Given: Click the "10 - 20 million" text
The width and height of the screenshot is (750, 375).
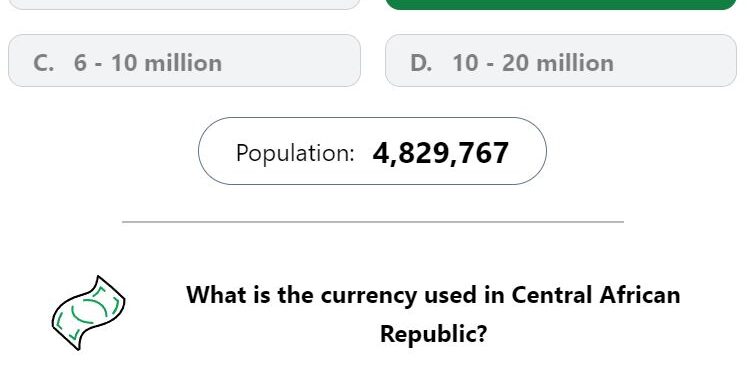Looking at the screenshot, I should 533,63.
